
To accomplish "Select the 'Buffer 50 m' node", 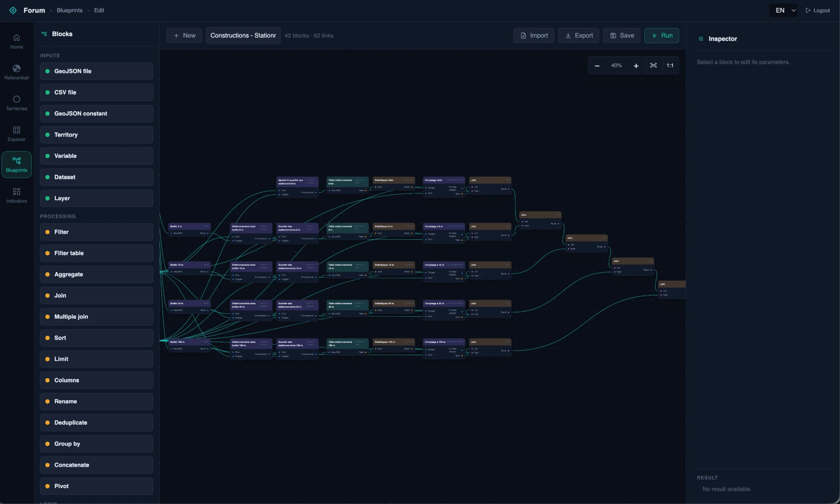I will 189,307.
